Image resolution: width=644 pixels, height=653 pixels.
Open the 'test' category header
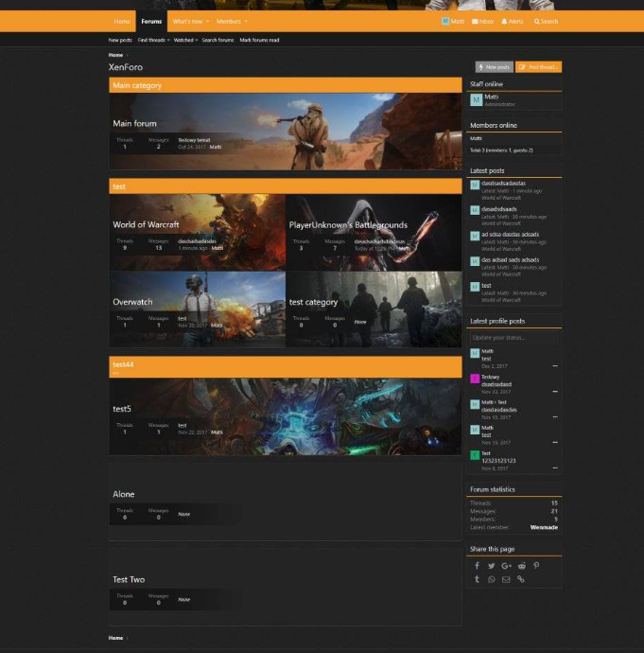pos(119,186)
